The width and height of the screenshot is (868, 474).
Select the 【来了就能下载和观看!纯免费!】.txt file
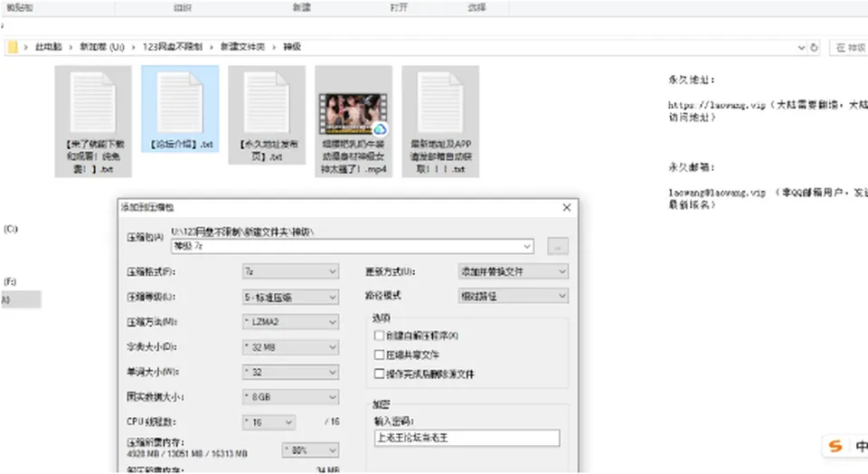click(x=93, y=121)
